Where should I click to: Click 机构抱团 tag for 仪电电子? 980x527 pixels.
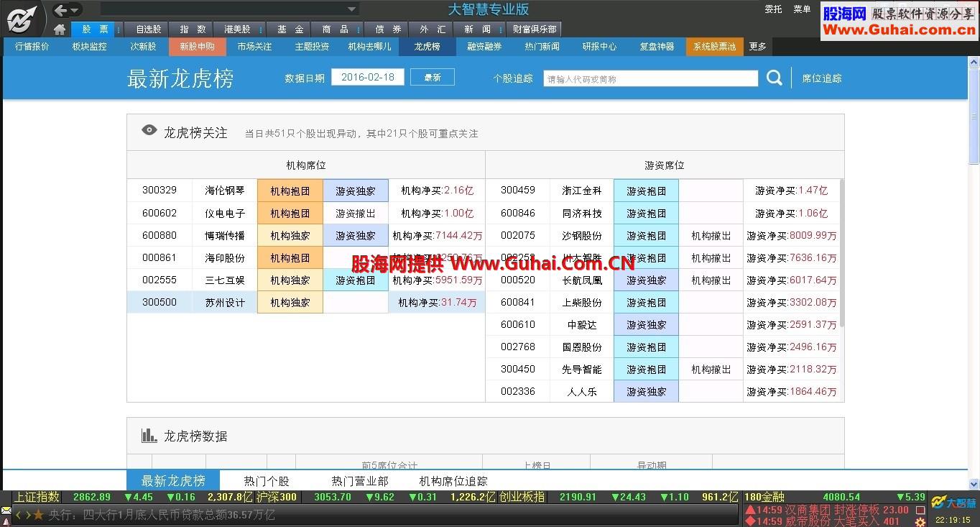(x=290, y=213)
